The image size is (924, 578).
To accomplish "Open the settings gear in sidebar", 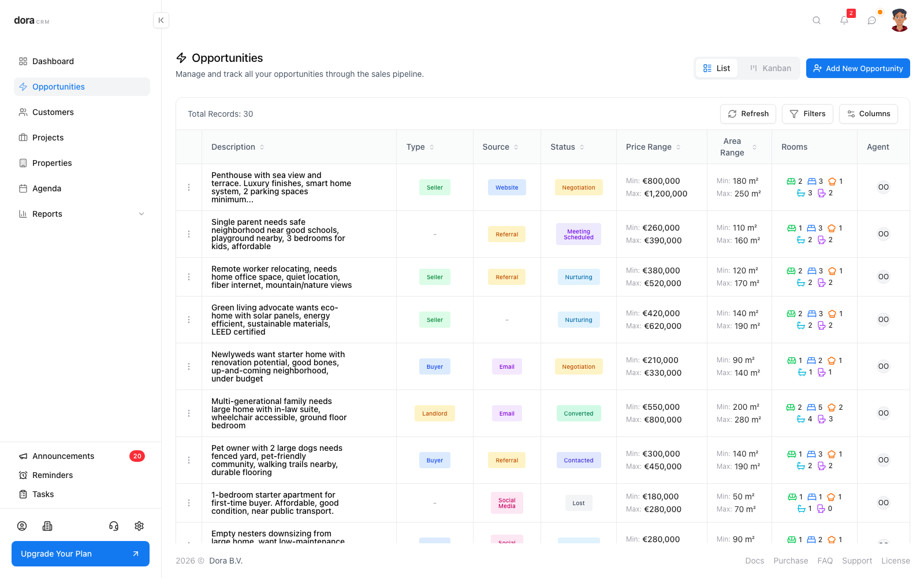I will (x=139, y=526).
